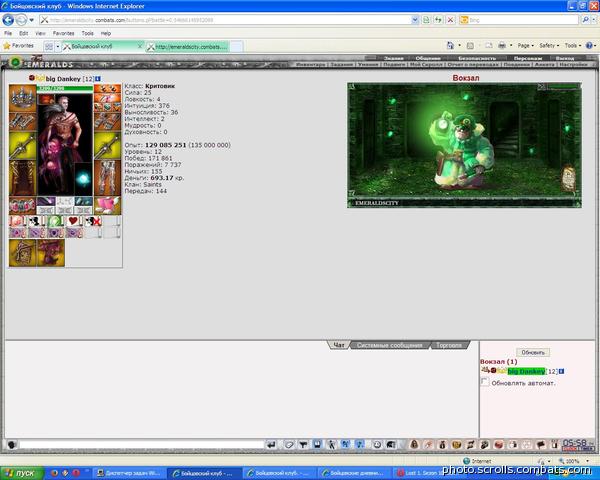
Task: Click the golden shield icon in bottom toolbar
Action: point(457,444)
